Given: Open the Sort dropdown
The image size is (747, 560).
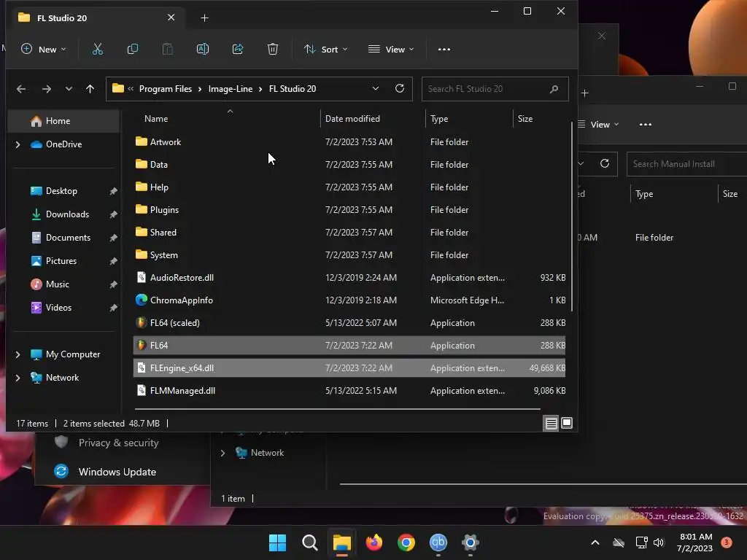Looking at the screenshot, I should click(326, 49).
